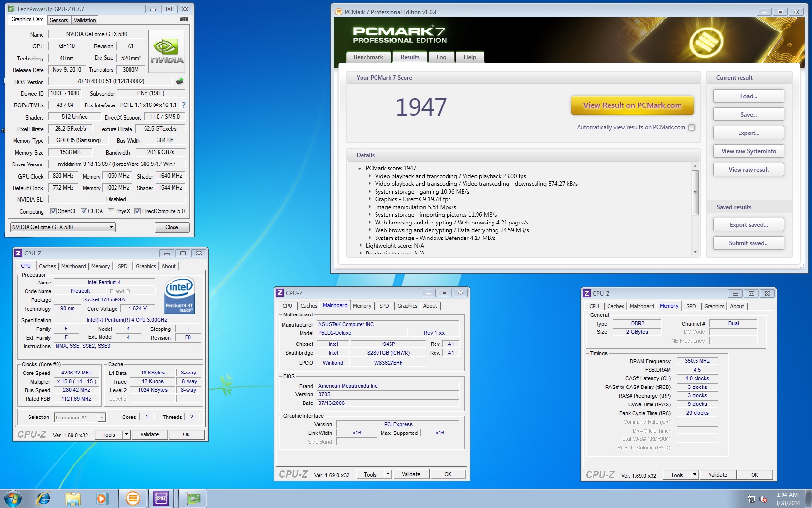Image resolution: width=812 pixels, height=508 pixels.
Task: Switch to the Validation tab in GPU-Z
Action: [x=85, y=20]
